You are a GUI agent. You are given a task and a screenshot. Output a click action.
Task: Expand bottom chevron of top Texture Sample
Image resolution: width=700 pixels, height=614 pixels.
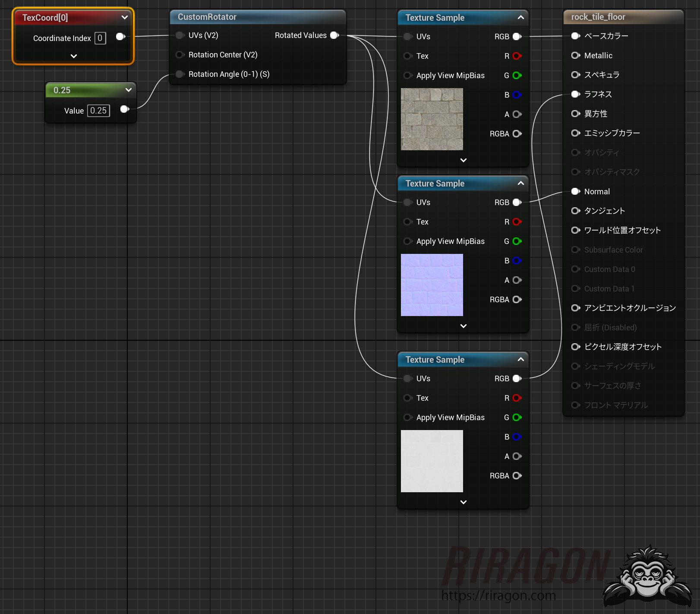[463, 160]
